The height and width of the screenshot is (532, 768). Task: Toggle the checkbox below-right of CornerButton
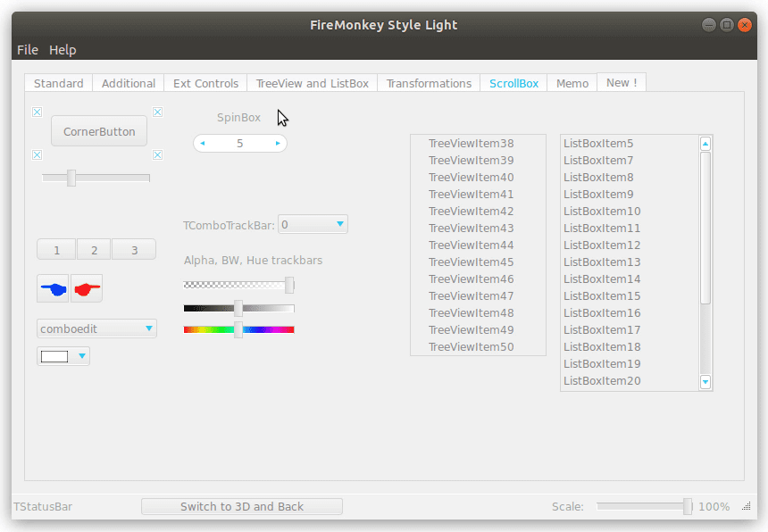click(x=158, y=155)
